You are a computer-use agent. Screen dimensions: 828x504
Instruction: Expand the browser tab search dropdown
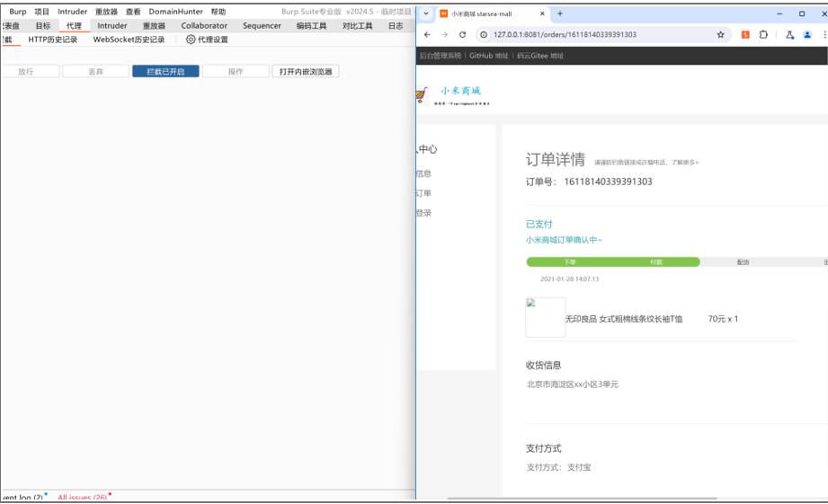[428, 13]
